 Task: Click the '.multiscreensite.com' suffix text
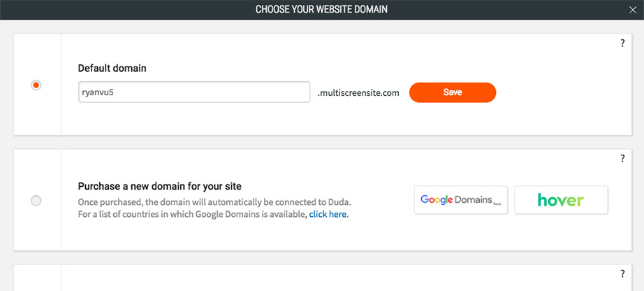[x=358, y=92]
